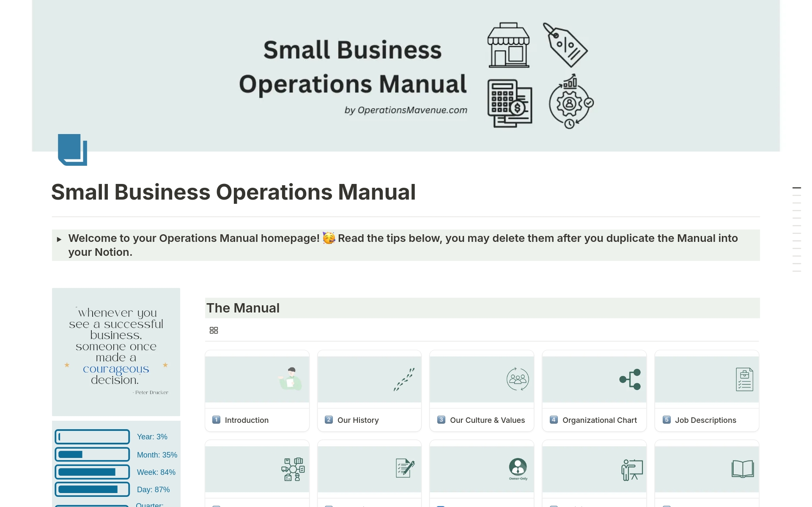This screenshot has width=812, height=507.
Task: Click the checklist-and-pencil icon card
Action: pyautogui.click(x=404, y=467)
